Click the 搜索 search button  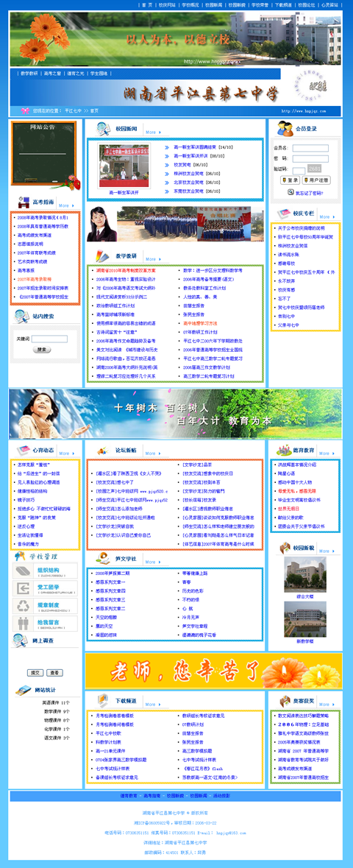point(41,349)
